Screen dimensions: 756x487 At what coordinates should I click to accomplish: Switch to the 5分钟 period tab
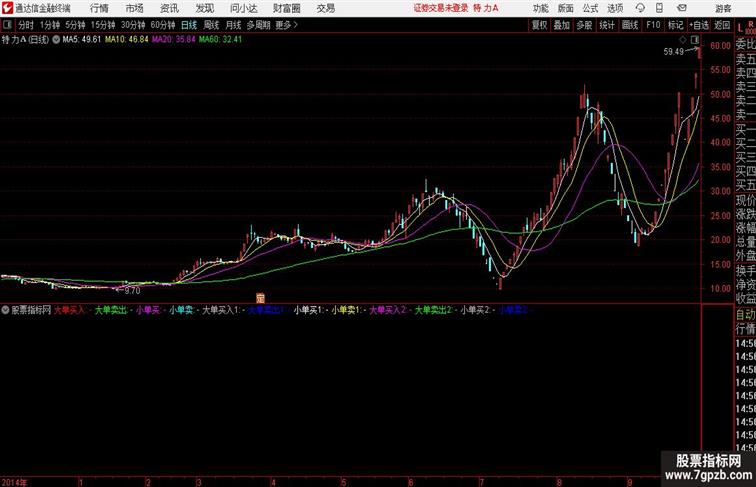(x=75, y=25)
